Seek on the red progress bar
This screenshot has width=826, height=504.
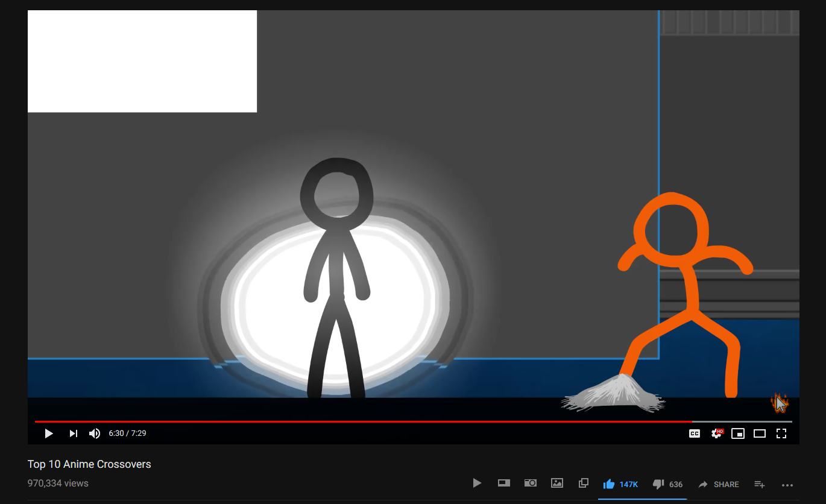(362, 421)
